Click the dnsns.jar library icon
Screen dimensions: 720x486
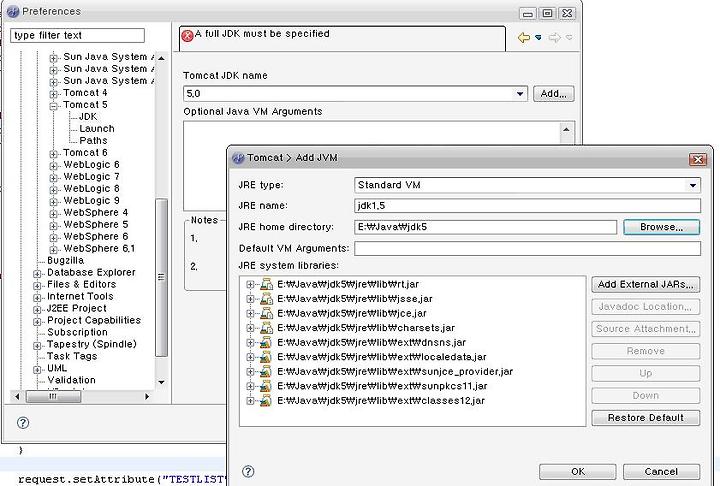pyautogui.click(x=266, y=343)
